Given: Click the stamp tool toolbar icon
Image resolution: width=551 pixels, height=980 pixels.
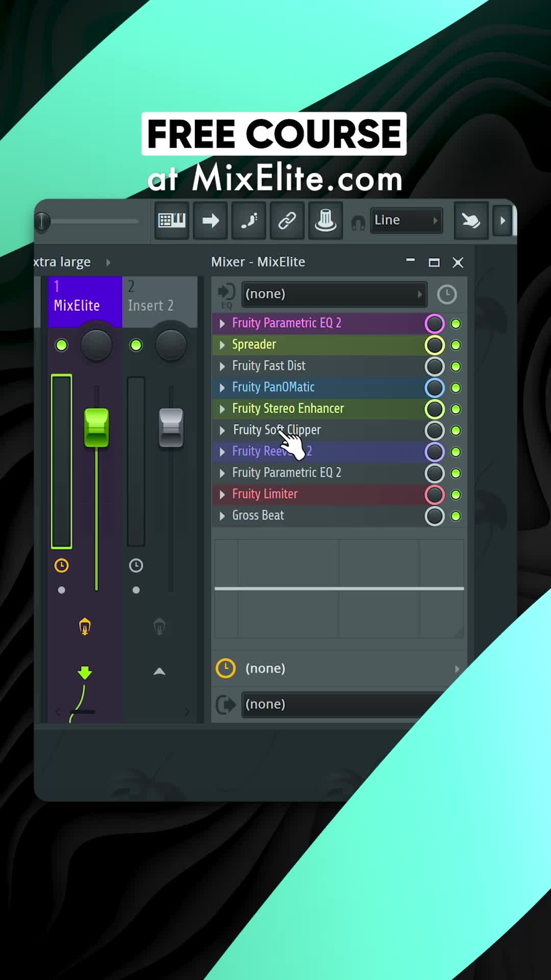Looking at the screenshot, I should click(x=325, y=220).
